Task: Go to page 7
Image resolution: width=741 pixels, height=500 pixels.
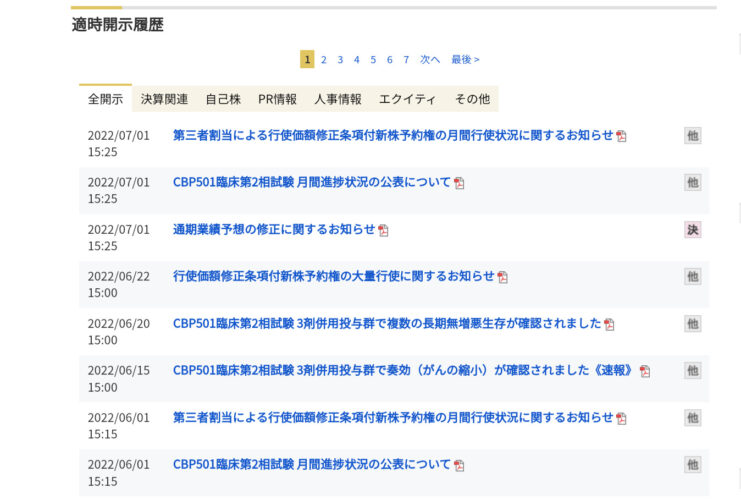Action: tap(406, 60)
